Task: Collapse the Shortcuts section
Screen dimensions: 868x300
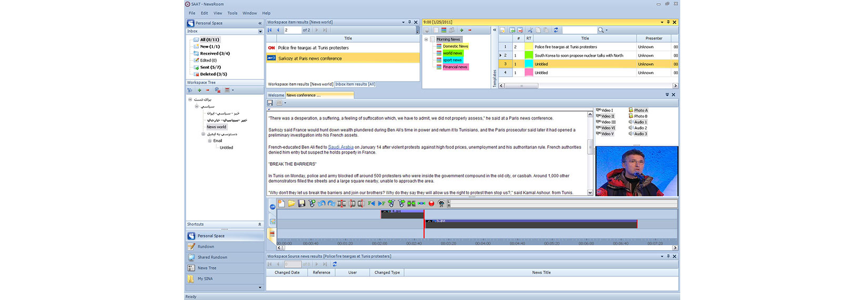Action: [259, 224]
